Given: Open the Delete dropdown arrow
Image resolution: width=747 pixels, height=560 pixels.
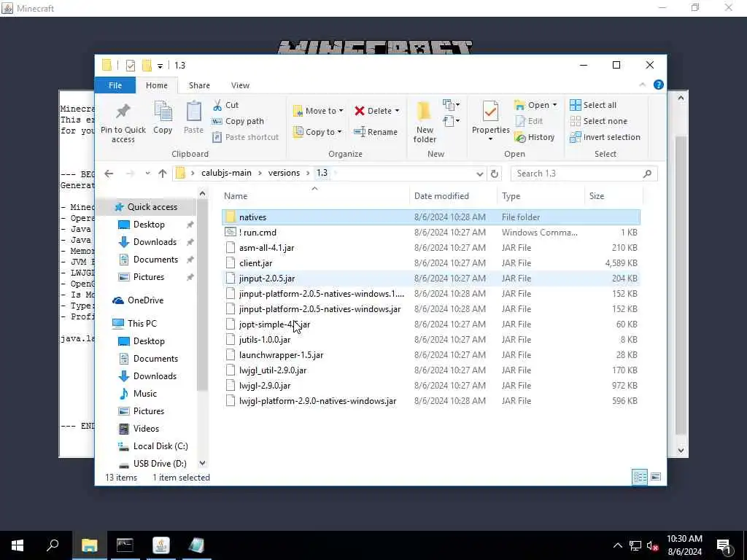Looking at the screenshot, I should click(398, 111).
